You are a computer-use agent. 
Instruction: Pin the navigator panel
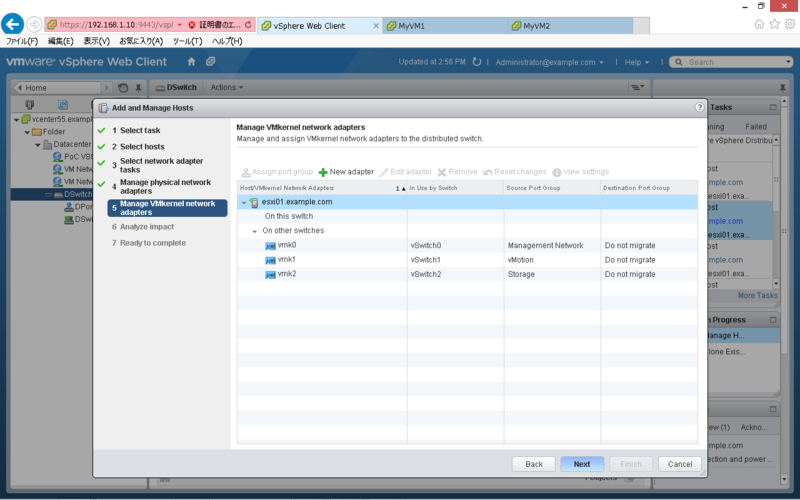tap(138, 88)
